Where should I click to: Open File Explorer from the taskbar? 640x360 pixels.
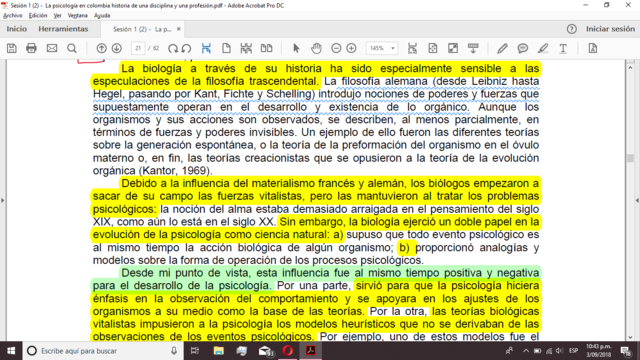click(218, 351)
